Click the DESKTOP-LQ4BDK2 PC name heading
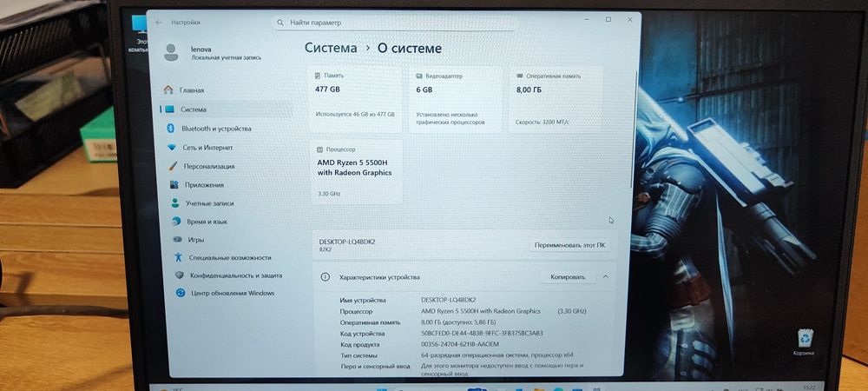This screenshot has width=868, height=391. pos(347,242)
